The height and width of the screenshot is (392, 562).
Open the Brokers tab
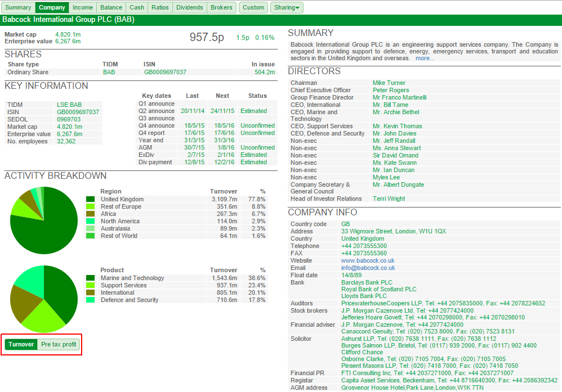(221, 7)
